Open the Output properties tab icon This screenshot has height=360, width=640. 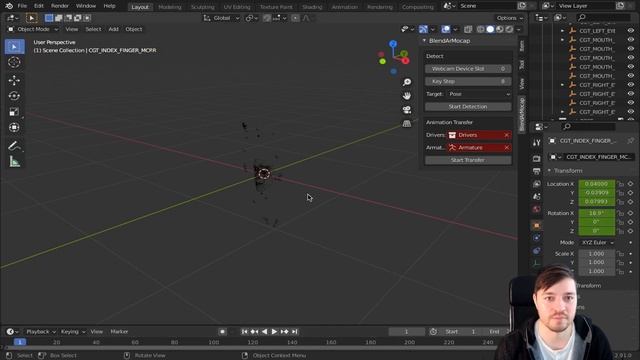(x=536, y=171)
